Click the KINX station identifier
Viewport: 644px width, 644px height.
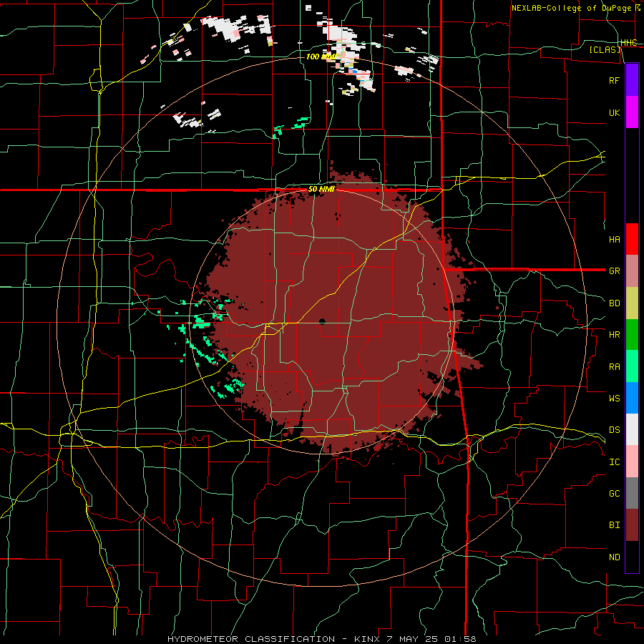(367, 639)
